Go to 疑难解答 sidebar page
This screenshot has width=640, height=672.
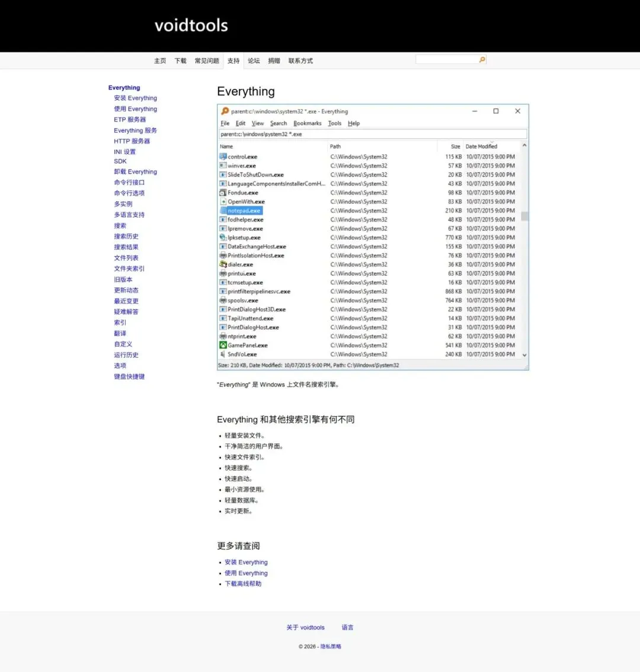point(126,312)
